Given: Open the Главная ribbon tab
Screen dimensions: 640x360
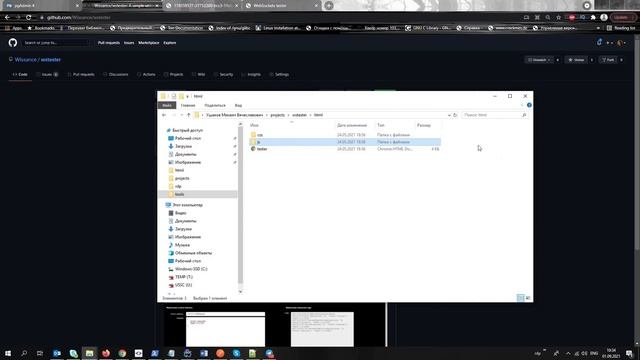Looking at the screenshot, I should pos(188,105).
